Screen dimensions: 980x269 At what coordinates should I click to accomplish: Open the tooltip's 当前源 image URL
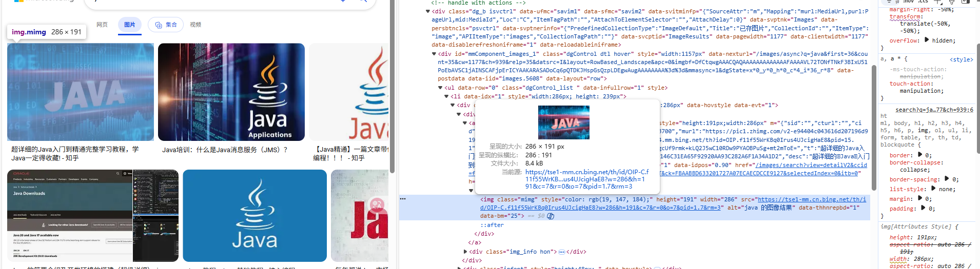point(587,179)
